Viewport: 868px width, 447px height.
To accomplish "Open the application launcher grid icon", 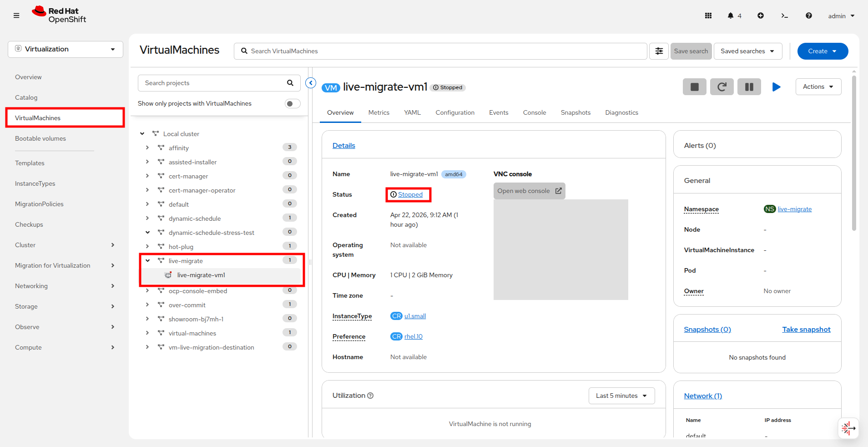I will click(708, 15).
